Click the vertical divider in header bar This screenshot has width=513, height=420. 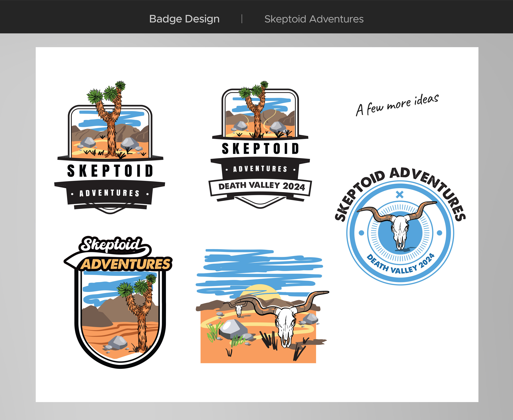[242, 19]
